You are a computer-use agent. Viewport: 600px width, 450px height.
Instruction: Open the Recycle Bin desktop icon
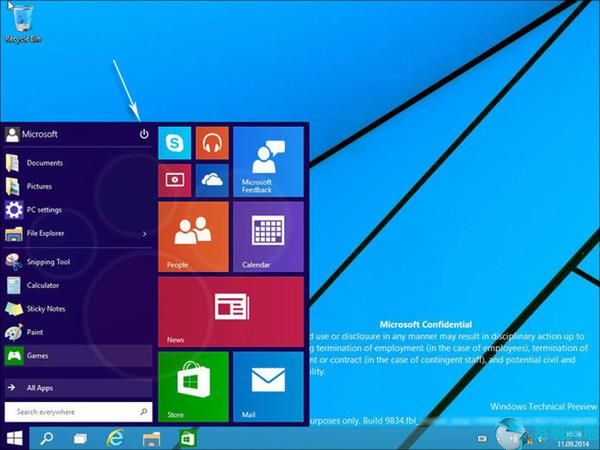(23, 22)
